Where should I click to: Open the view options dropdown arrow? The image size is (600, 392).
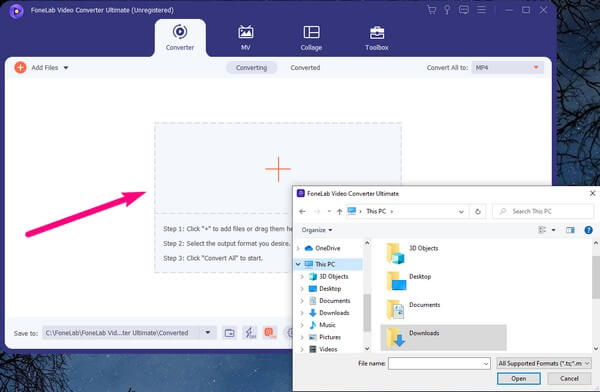pos(553,230)
